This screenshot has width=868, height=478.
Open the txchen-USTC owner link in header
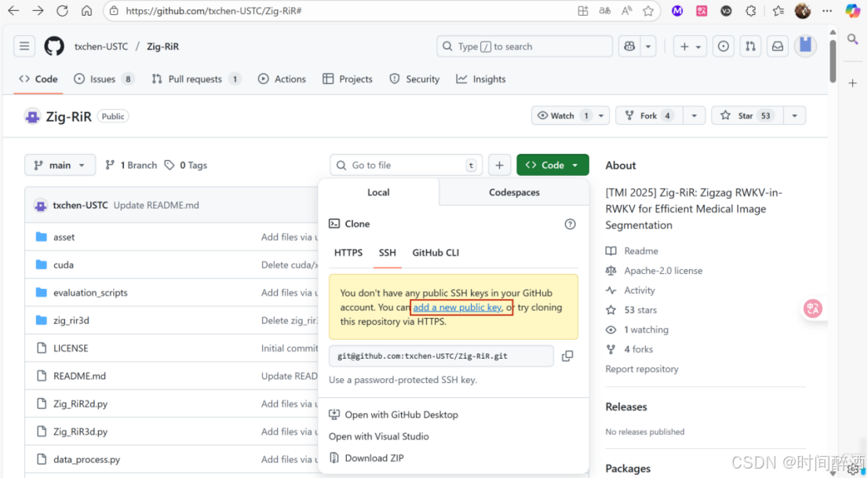tap(101, 46)
